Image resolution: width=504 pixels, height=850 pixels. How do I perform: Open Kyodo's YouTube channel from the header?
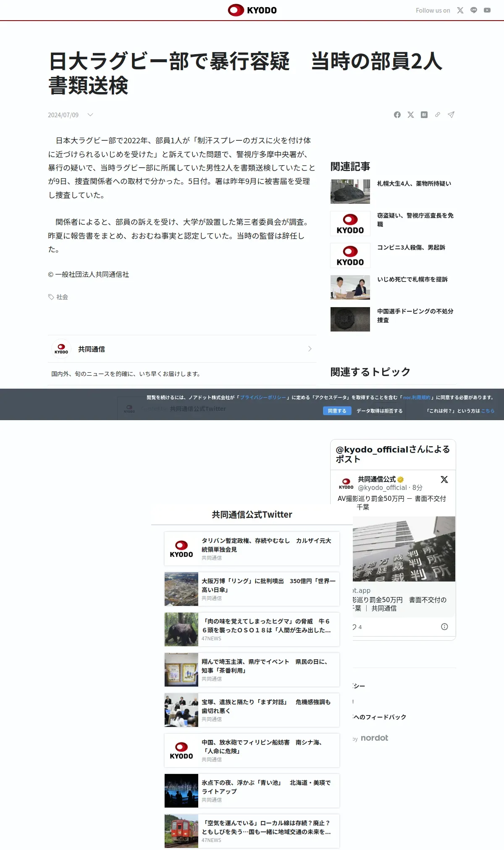click(487, 11)
